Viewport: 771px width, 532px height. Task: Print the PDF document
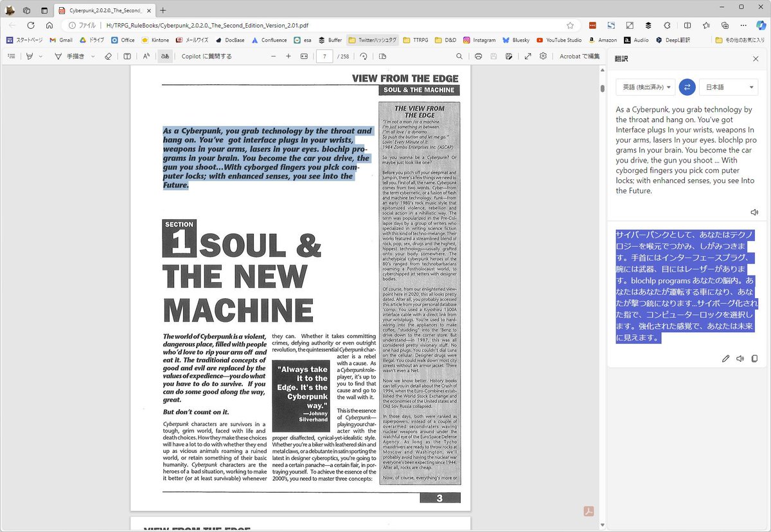478,57
